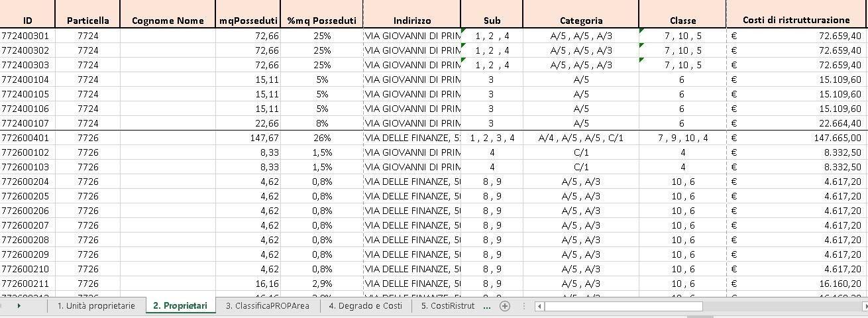Open the 1. Unità proprietarie sheet tab
Screen dimensions: 868x318
(96, 306)
